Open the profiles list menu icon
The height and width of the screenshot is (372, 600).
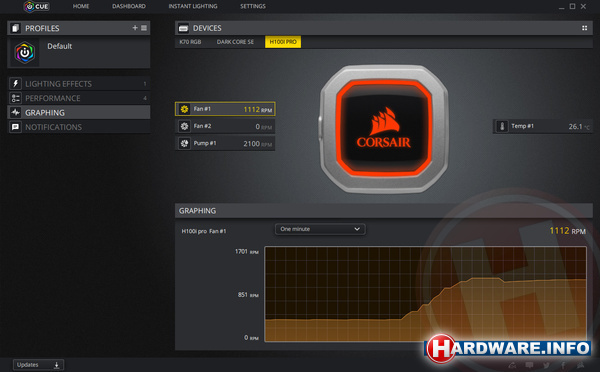tap(144, 28)
